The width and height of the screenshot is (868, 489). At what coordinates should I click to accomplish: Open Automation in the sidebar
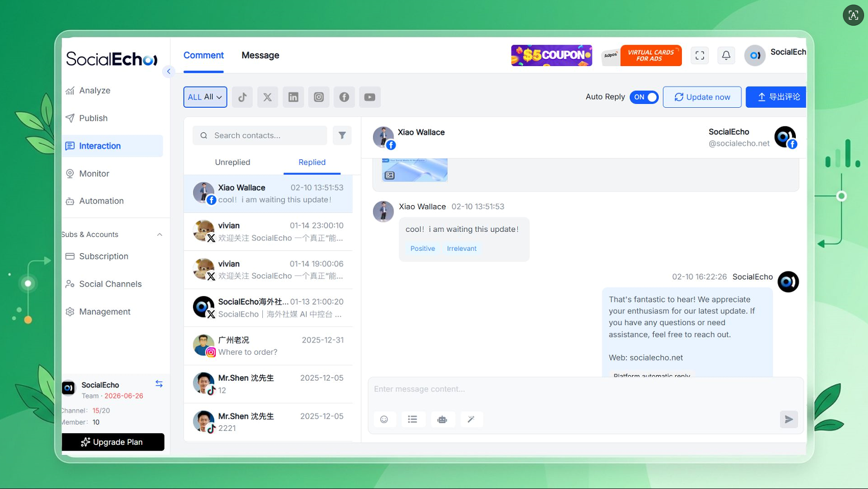[112, 201]
